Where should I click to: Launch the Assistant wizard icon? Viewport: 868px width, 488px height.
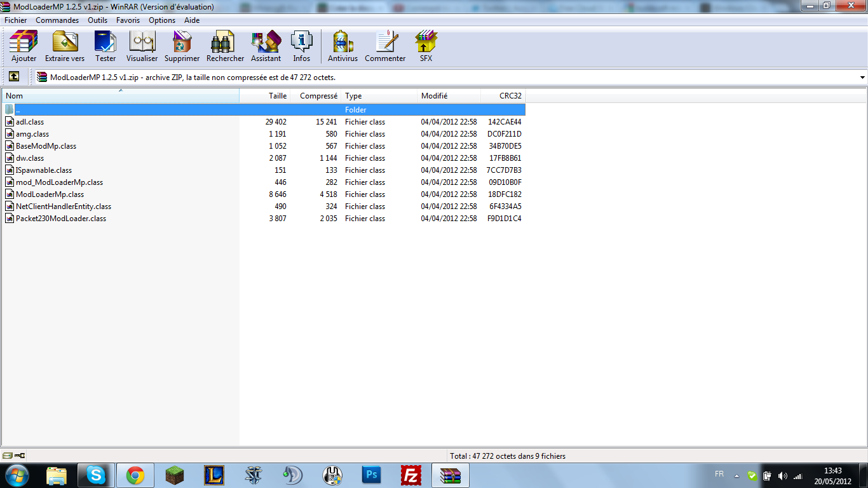click(x=266, y=46)
